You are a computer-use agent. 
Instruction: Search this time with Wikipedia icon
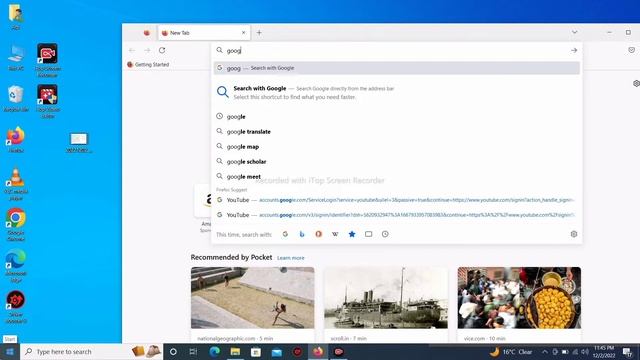pos(335,234)
